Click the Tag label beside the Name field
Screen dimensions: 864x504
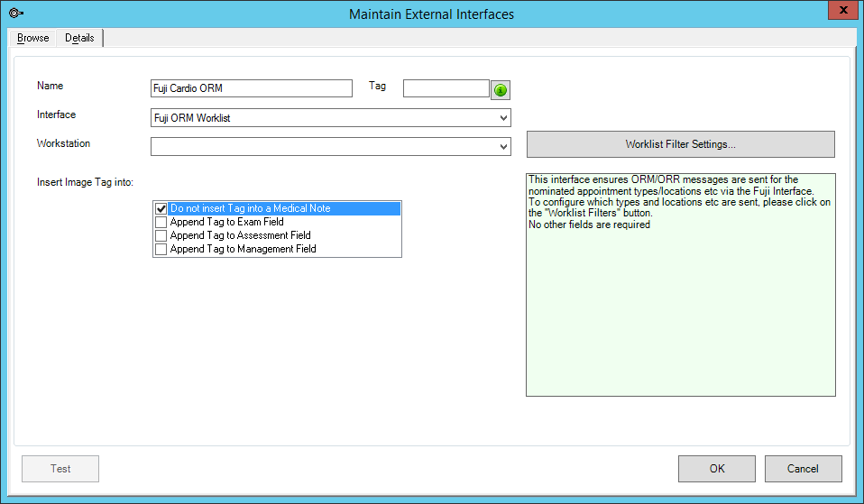click(x=378, y=86)
